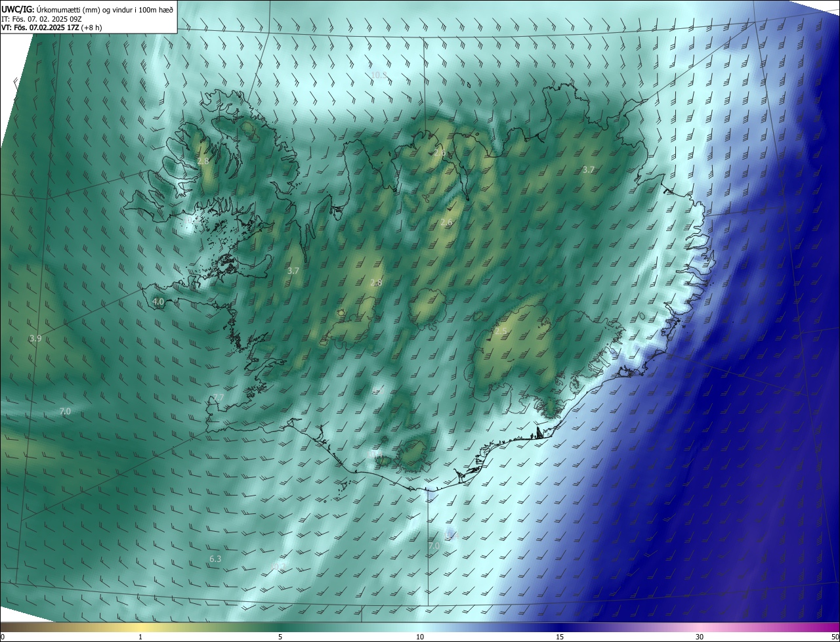This screenshot has height=642, width=840.
Task: Click the 7.0 value south of the coast
Action: pos(434,546)
